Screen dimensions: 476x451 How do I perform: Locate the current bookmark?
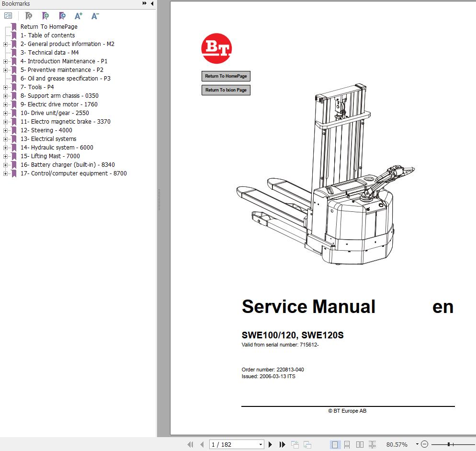(62, 16)
